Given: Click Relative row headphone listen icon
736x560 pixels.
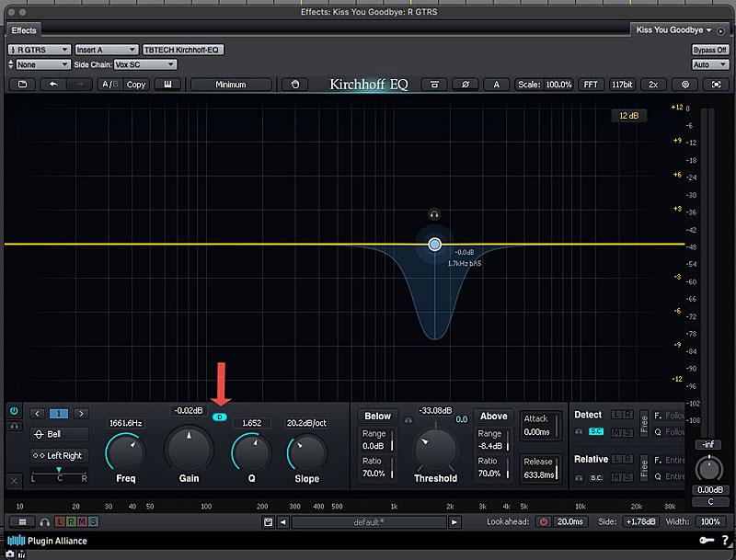Looking at the screenshot, I should [x=579, y=477].
